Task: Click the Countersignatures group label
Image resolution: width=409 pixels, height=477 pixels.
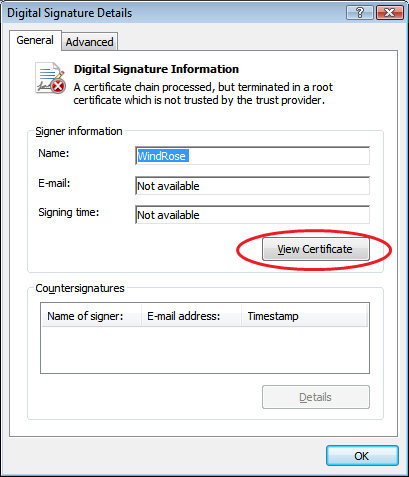Action: point(80,288)
